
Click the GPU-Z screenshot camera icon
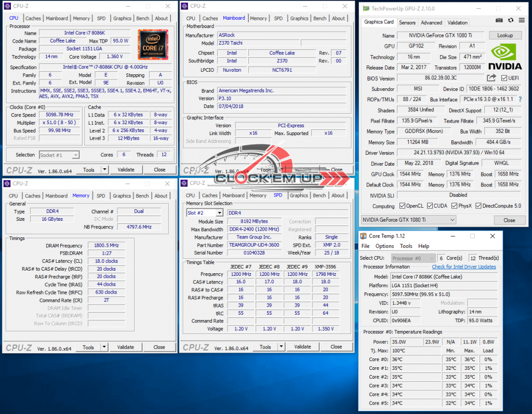tap(499, 20)
